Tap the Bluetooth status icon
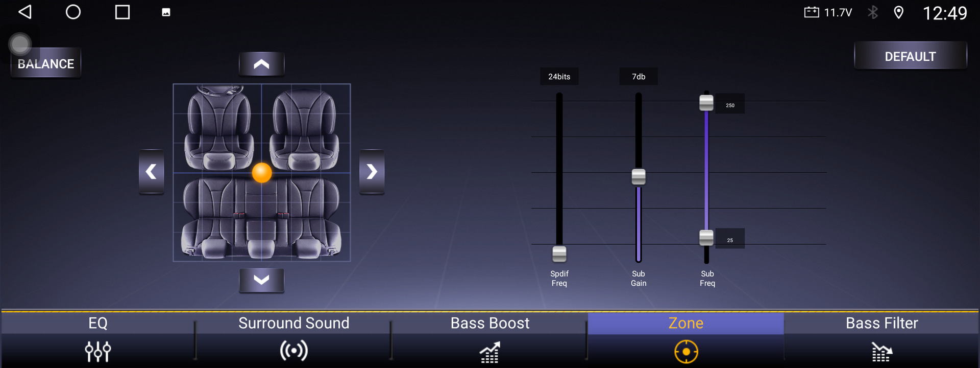Image resolution: width=980 pixels, height=368 pixels. (873, 12)
